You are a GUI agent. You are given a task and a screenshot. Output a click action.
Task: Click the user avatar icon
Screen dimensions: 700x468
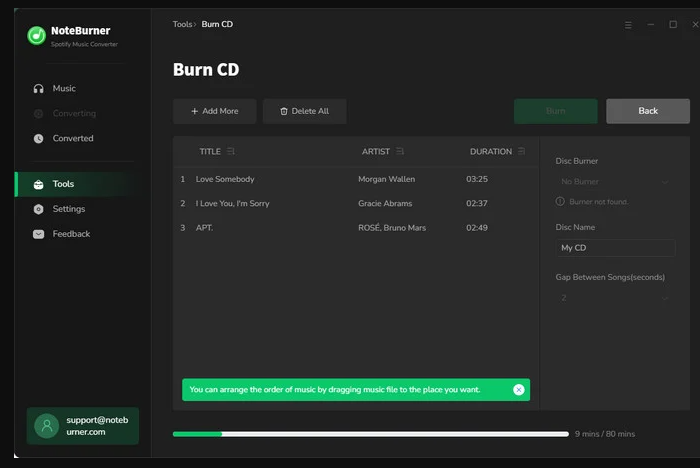[46, 426]
